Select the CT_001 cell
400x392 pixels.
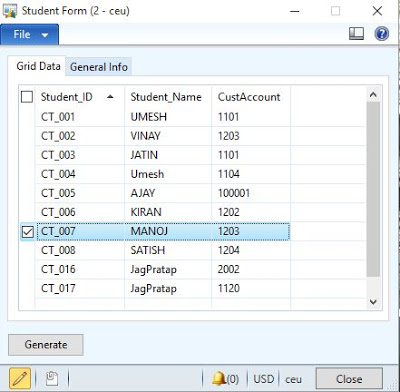(80, 117)
